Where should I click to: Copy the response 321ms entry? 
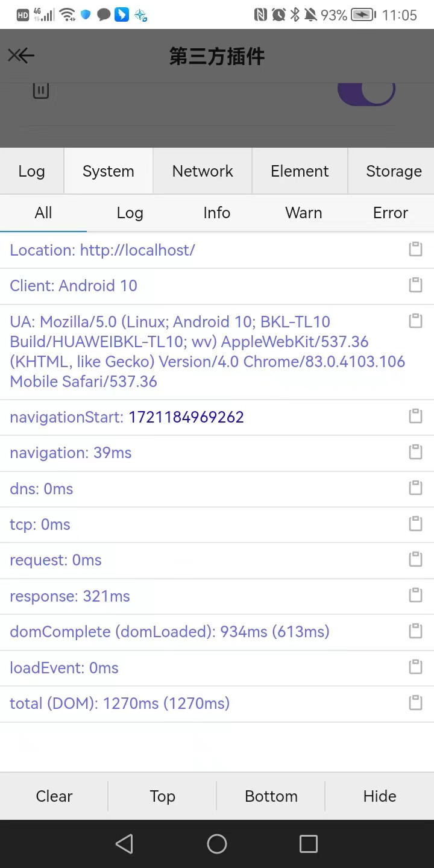[x=415, y=595]
